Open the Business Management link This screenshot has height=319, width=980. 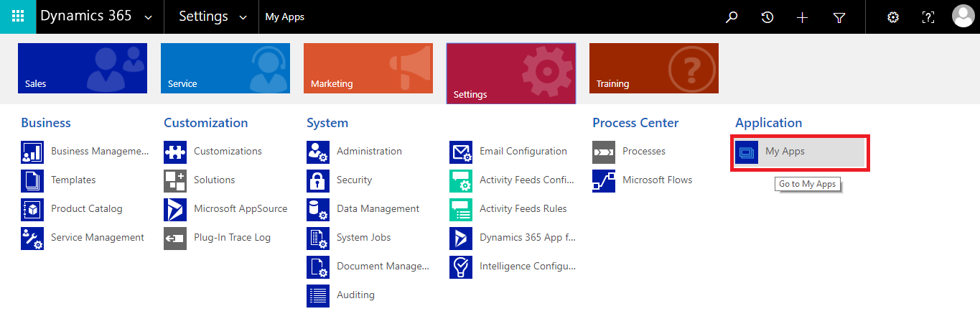[x=100, y=152]
